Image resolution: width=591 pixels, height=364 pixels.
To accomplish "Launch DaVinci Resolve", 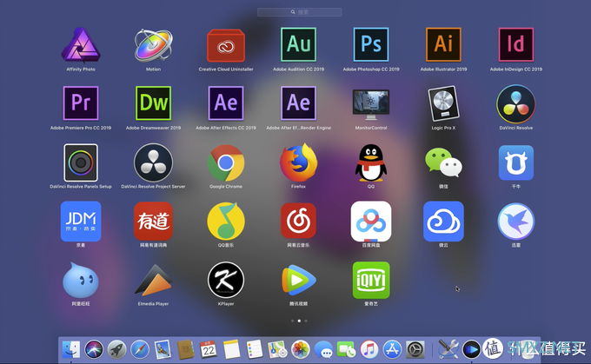I will pyautogui.click(x=516, y=104).
